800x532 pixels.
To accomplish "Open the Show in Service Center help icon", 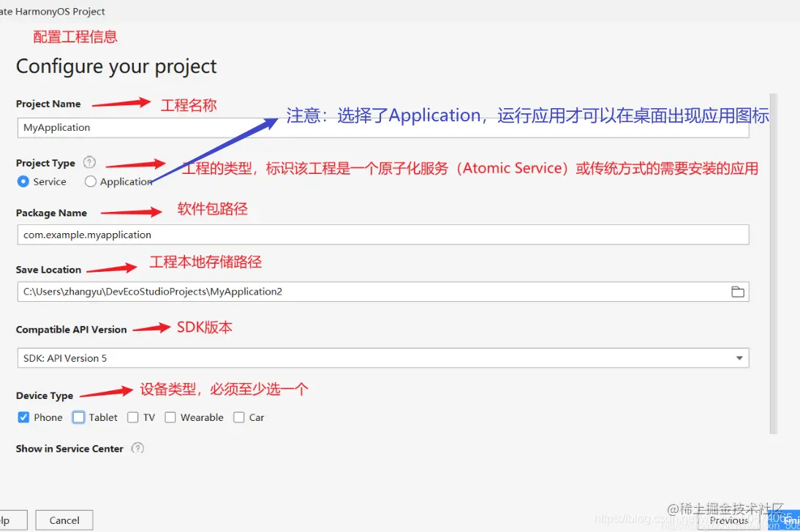I will [137, 448].
